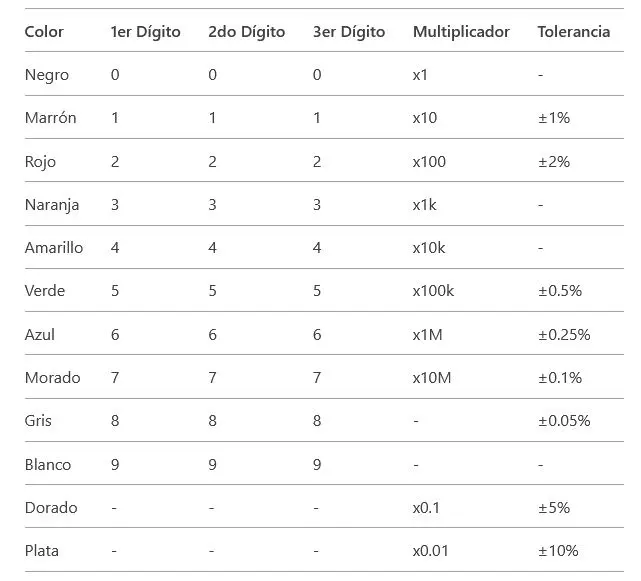Click the Tolerancia column header
The image size is (641, 581).
(x=573, y=32)
